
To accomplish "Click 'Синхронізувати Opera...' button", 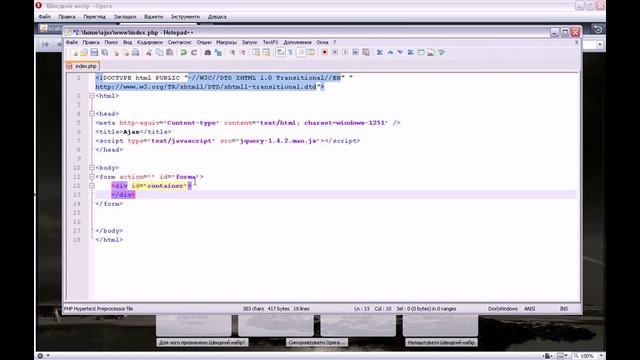I will click(x=317, y=342).
